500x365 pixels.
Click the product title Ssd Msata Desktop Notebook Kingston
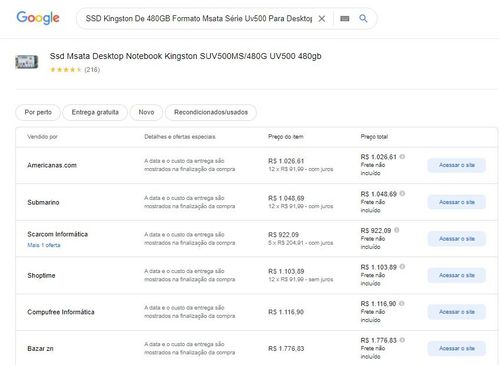click(185, 56)
